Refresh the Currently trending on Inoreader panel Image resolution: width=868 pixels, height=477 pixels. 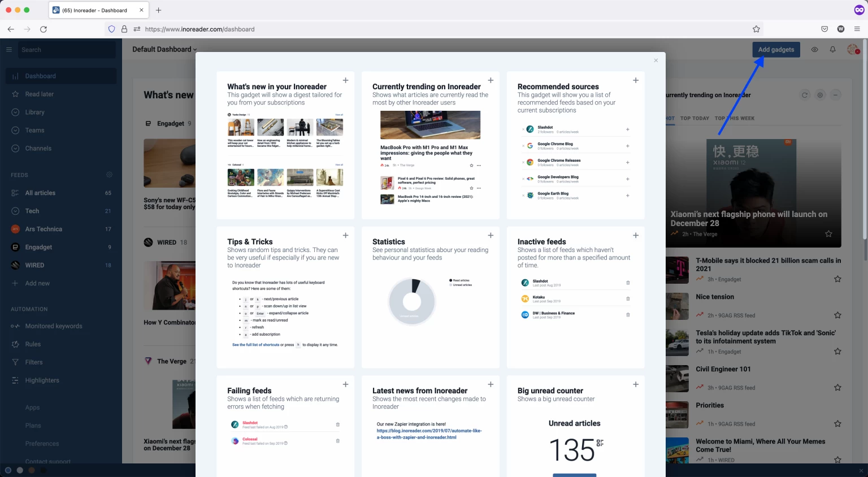tap(804, 94)
